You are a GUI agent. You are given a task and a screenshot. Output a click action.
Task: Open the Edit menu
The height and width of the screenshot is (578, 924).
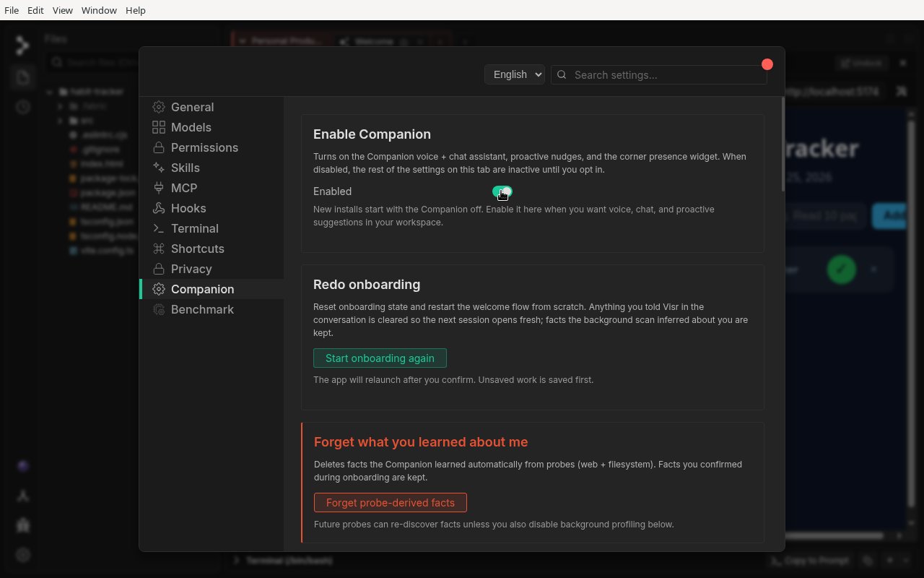pyautogui.click(x=35, y=10)
